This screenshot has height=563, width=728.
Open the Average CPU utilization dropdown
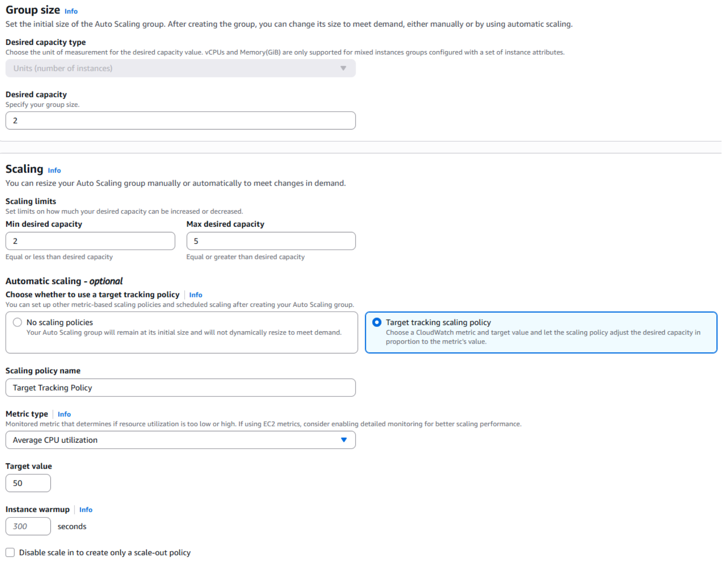coord(180,440)
